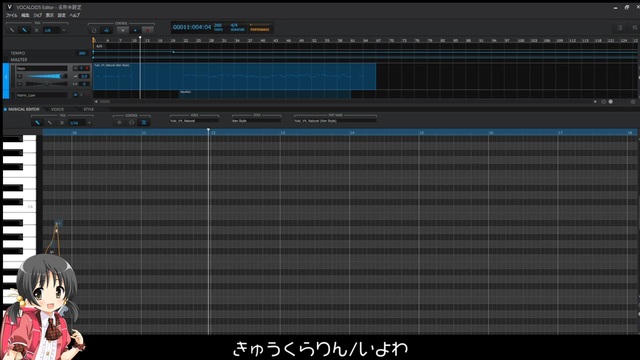This screenshot has height=360, width=640.
Task: Click the Main track volume slider
Action: click(x=46, y=76)
